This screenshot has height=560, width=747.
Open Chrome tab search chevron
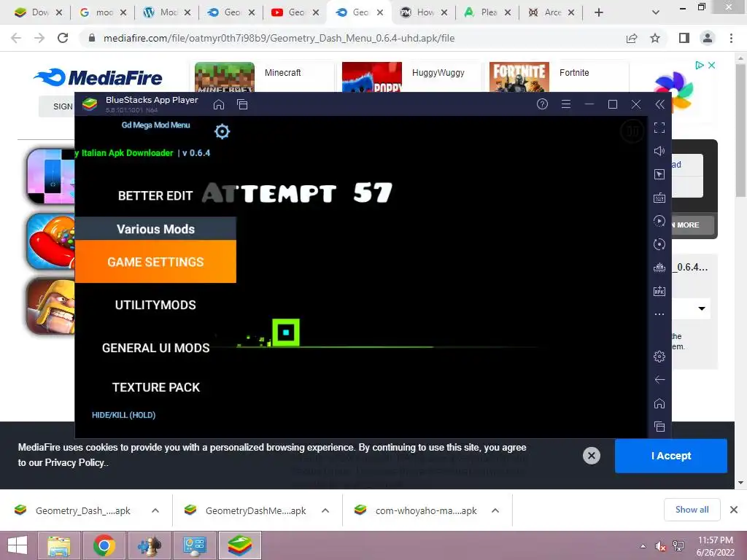(656, 12)
